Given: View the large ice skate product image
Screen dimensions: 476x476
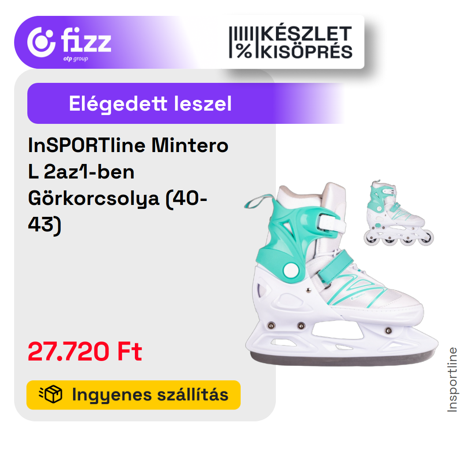Looking at the screenshot, I should pos(342,274).
